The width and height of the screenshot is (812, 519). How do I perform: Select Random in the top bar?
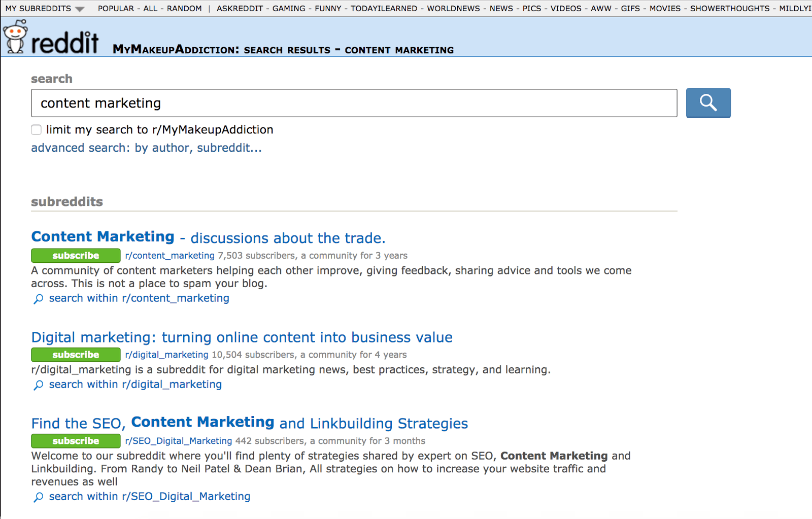184,9
